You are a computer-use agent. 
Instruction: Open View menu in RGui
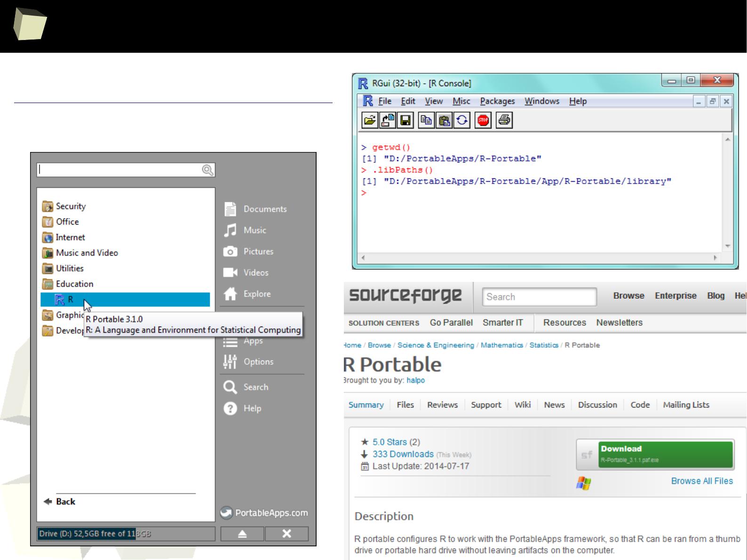coord(434,101)
